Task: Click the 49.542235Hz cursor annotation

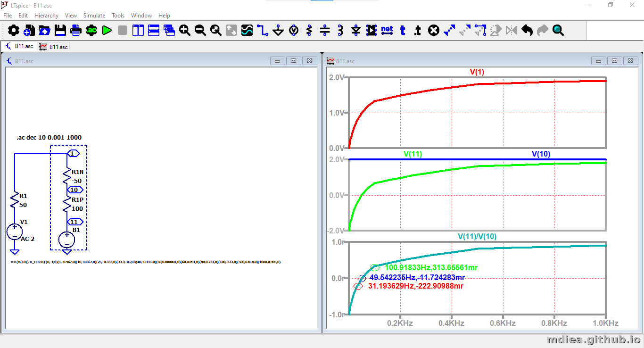Action: [x=417, y=277]
